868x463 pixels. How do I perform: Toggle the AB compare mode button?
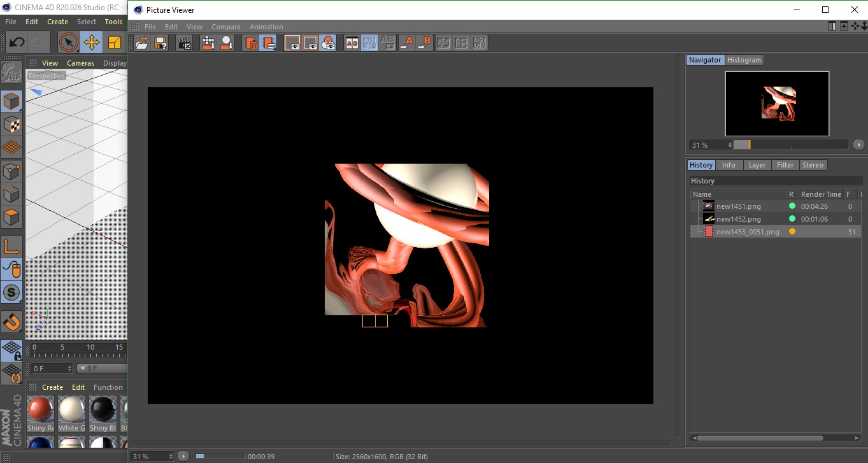pos(352,43)
